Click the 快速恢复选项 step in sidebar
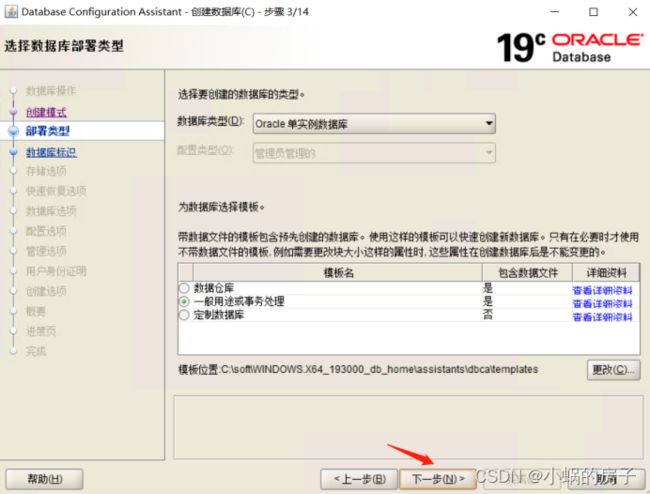The width and height of the screenshot is (650, 494). click(x=56, y=191)
